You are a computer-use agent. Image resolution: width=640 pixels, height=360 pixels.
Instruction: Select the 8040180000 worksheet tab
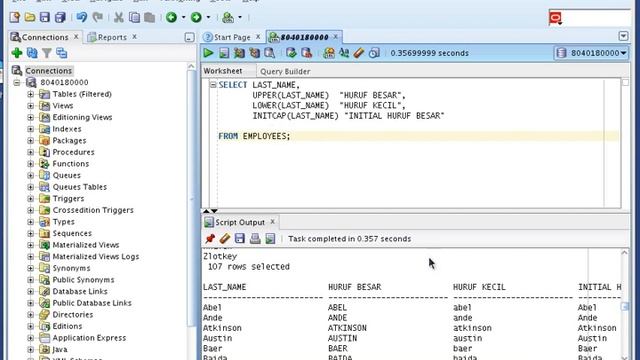(304, 37)
